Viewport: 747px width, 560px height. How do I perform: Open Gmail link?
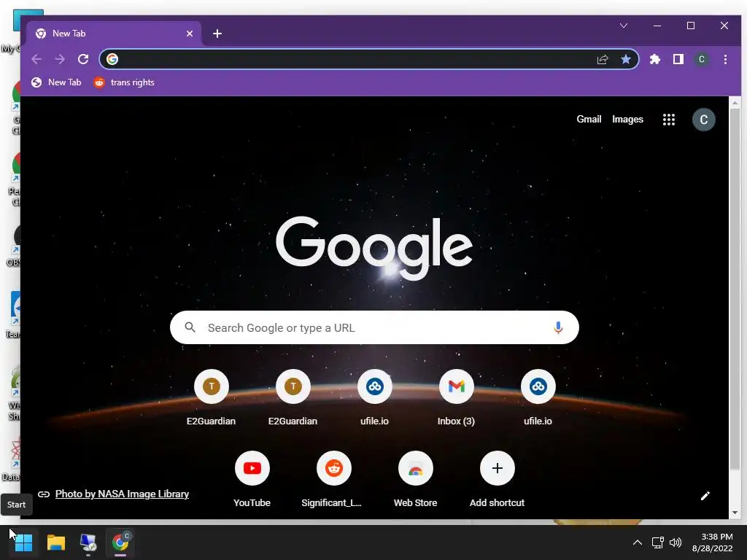click(589, 119)
